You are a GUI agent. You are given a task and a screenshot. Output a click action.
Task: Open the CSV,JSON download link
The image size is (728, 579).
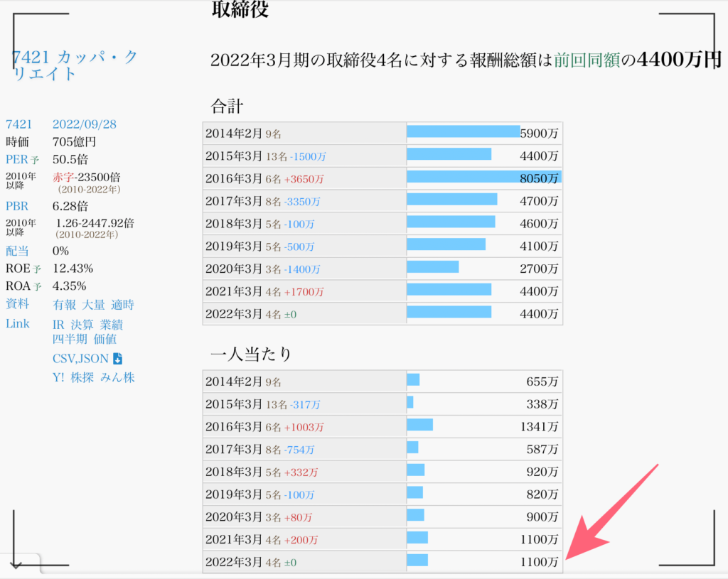coord(80,359)
